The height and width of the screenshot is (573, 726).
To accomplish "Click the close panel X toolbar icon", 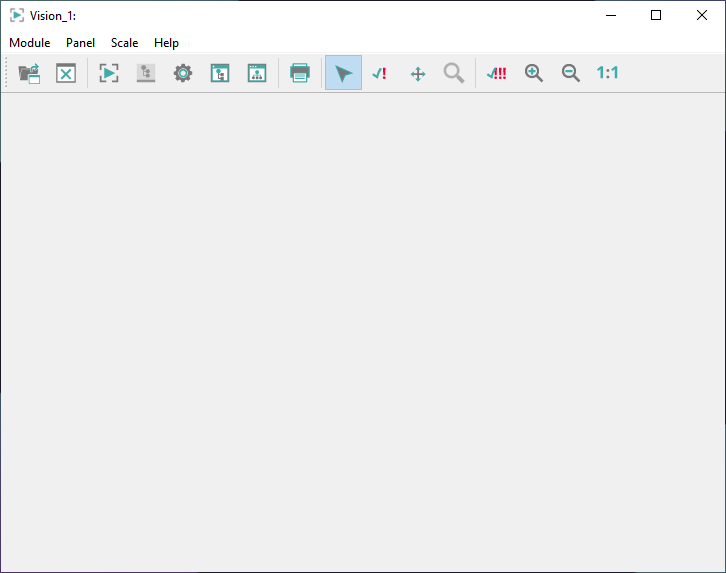I will (66, 73).
